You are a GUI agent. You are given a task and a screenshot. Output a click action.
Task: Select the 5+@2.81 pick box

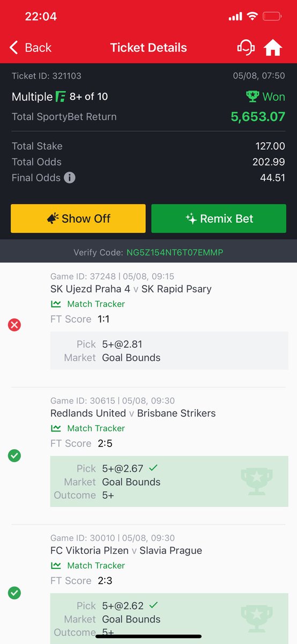(169, 350)
